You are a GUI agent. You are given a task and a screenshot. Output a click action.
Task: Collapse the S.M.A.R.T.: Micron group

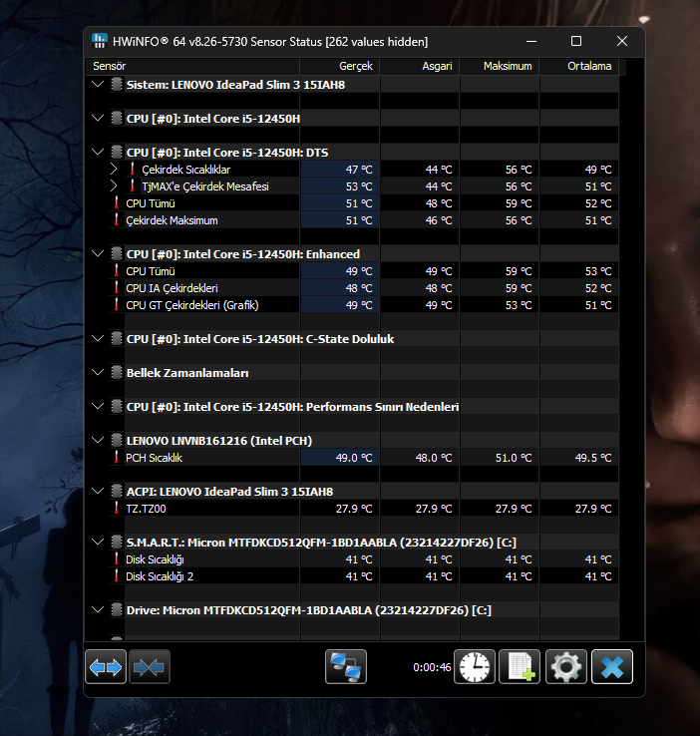(x=98, y=543)
